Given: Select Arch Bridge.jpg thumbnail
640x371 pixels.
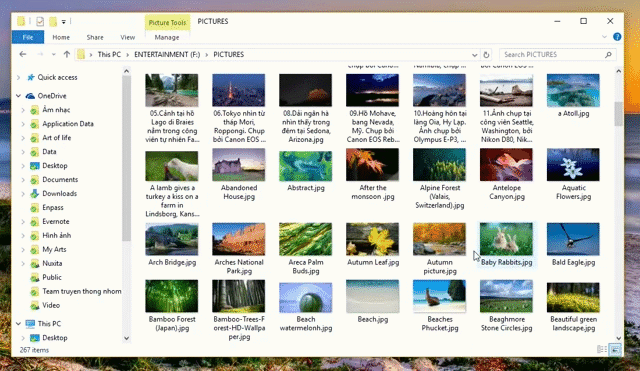Looking at the screenshot, I should pos(171,239).
